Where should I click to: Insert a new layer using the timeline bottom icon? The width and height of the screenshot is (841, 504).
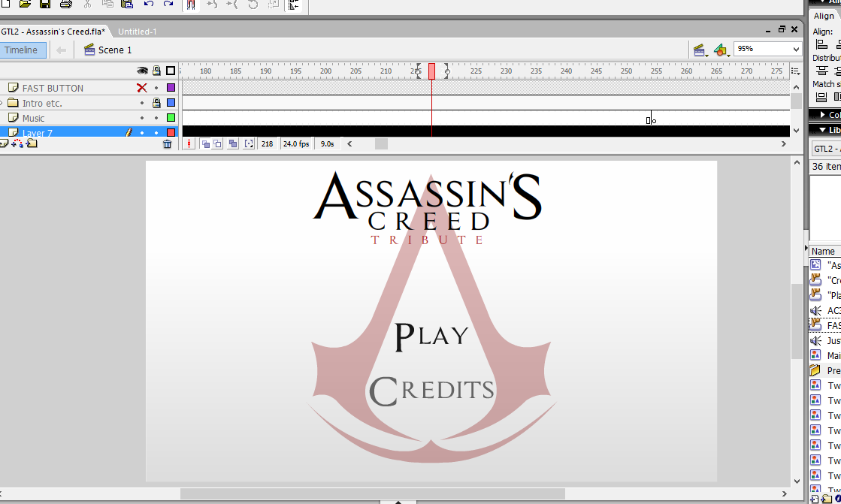tap(4, 143)
